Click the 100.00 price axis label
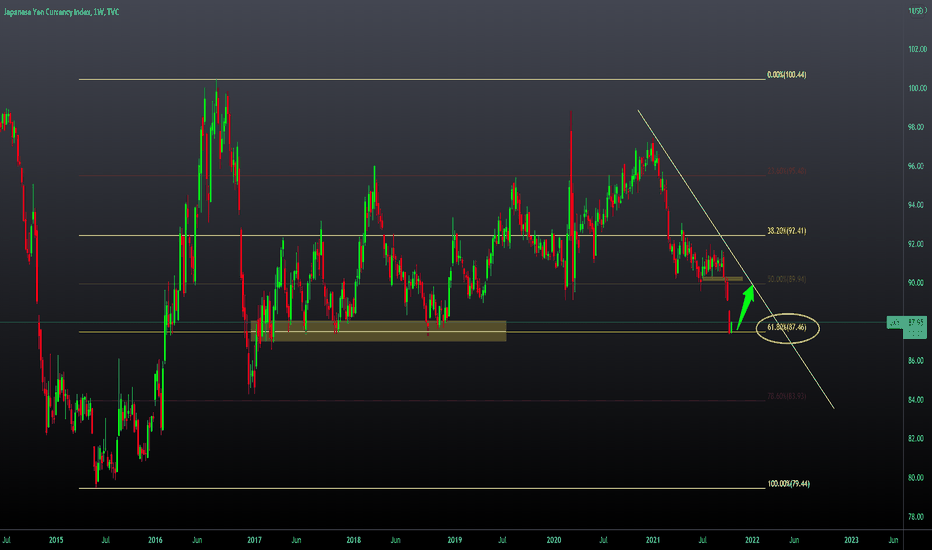This screenshot has width=932, height=550. pos(917,88)
